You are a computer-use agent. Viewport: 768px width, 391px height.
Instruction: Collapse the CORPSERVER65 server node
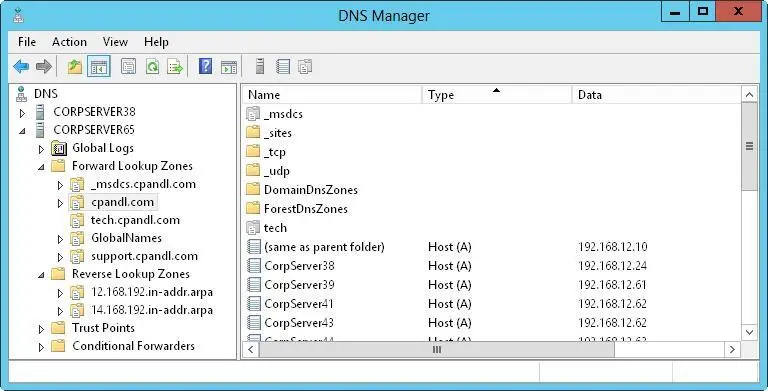22,131
